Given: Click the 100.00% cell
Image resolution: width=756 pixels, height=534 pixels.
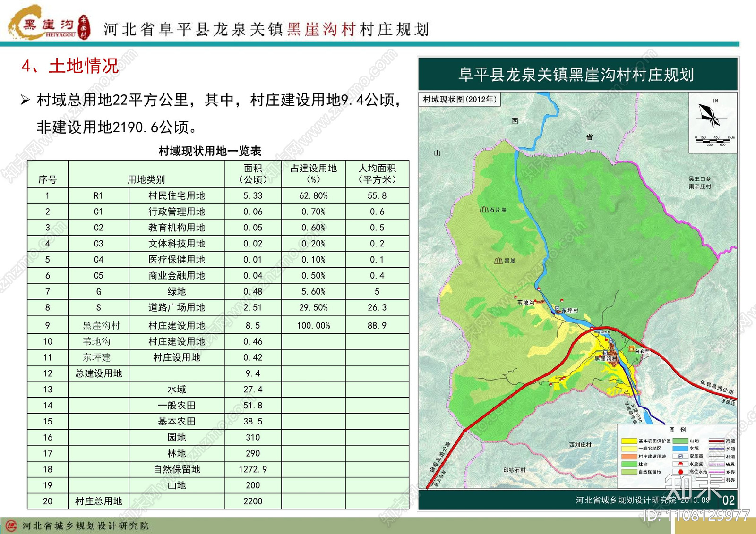Looking at the screenshot, I should 313,325.
